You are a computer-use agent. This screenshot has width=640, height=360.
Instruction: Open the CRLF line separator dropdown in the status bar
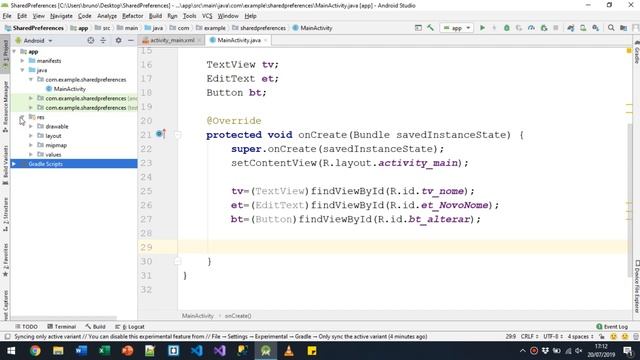tap(529, 337)
